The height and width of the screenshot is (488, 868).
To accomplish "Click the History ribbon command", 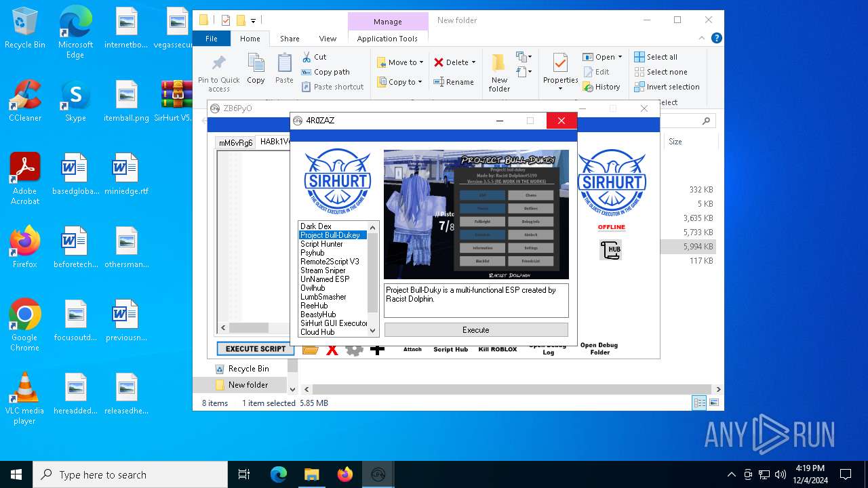I will tap(601, 87).
